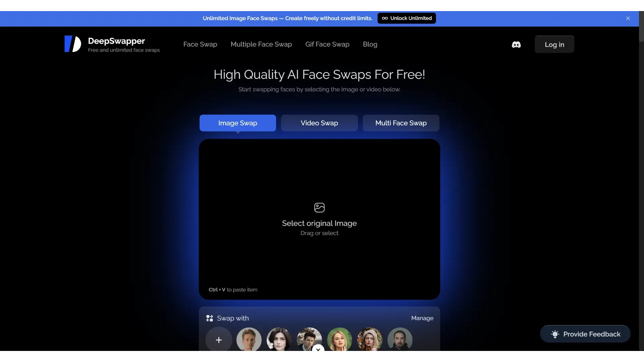Click the Swap with people icon
Viewport: 644px width, 362px height.
tap(210, 318)
